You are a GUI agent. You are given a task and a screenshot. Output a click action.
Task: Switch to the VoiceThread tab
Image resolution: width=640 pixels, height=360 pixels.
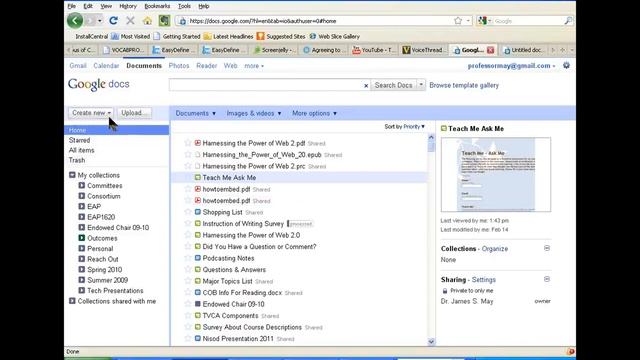(x=425, y=50)
